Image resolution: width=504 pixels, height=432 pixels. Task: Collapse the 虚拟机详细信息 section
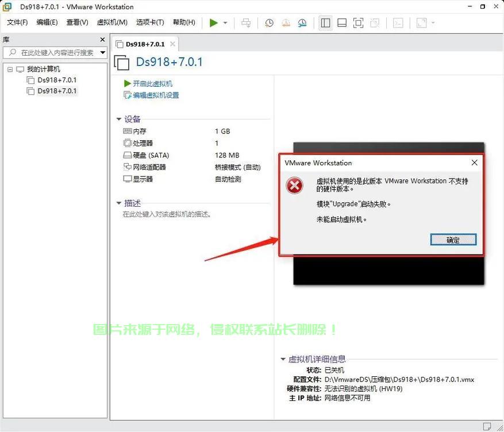[283, 359]
